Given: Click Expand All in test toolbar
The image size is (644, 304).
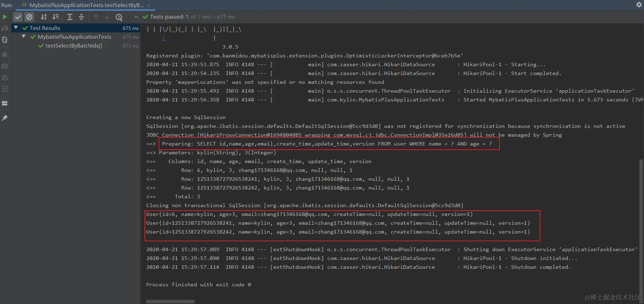Looking at the screenshot, I should pos(70,17).
